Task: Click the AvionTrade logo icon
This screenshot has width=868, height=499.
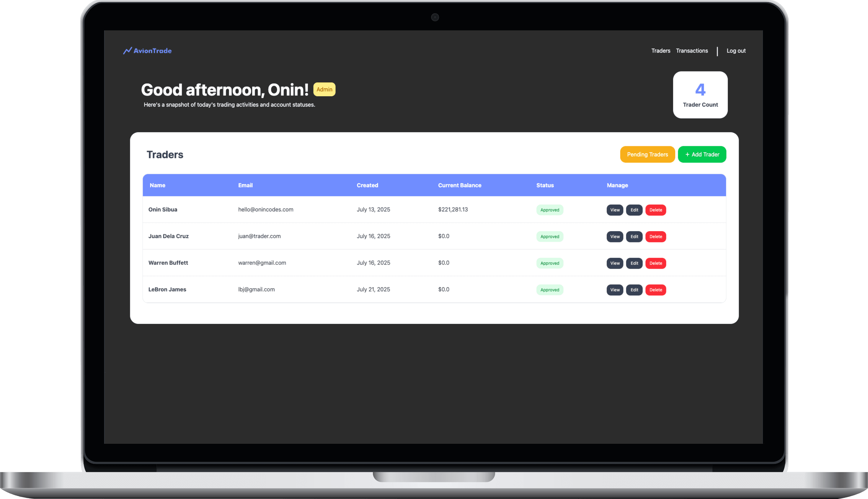Action: pos(128,51)
